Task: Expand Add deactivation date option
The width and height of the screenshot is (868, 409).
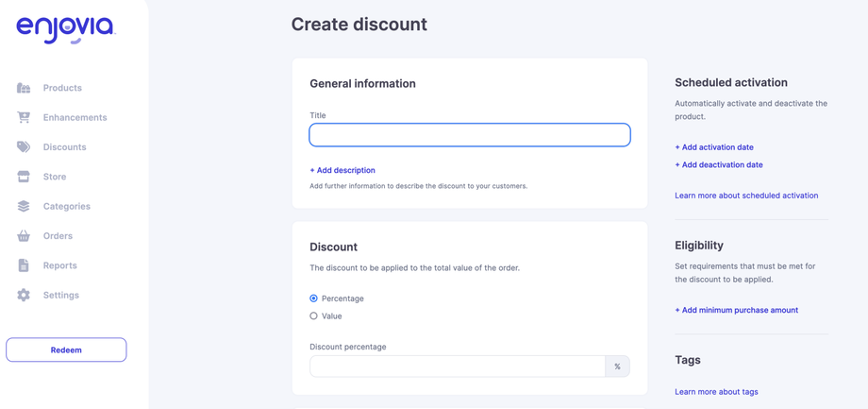Action: click(719, 164)
